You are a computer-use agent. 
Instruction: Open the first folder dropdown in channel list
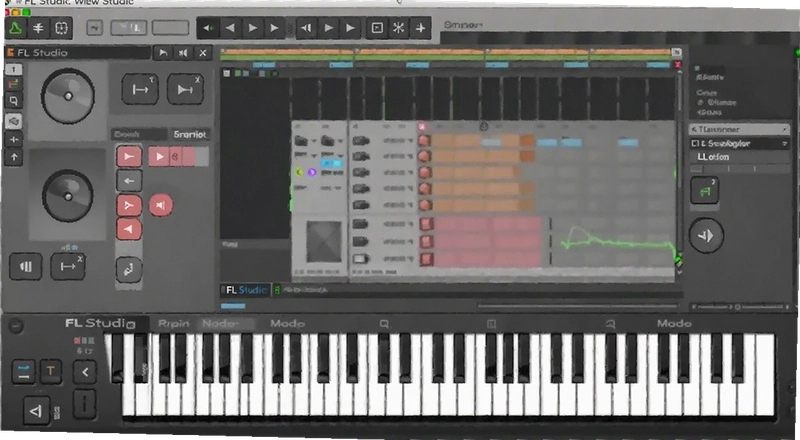(x=305, y=140)
